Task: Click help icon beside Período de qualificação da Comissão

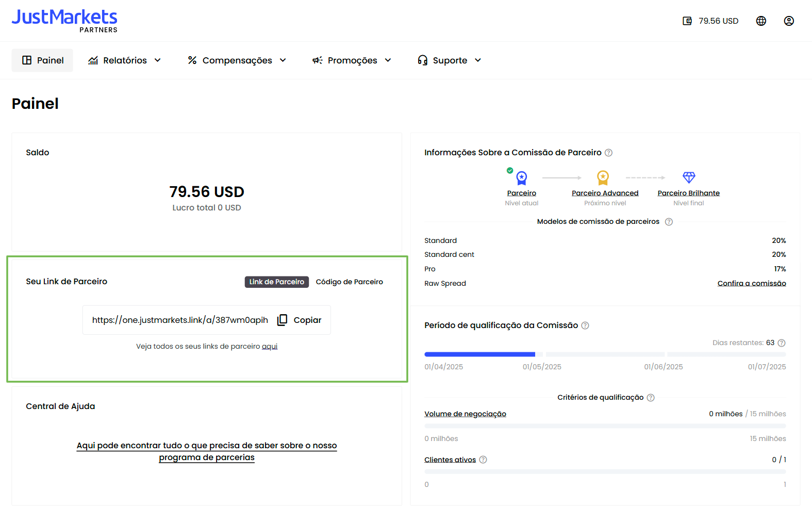Action: [x=585, y=325]
